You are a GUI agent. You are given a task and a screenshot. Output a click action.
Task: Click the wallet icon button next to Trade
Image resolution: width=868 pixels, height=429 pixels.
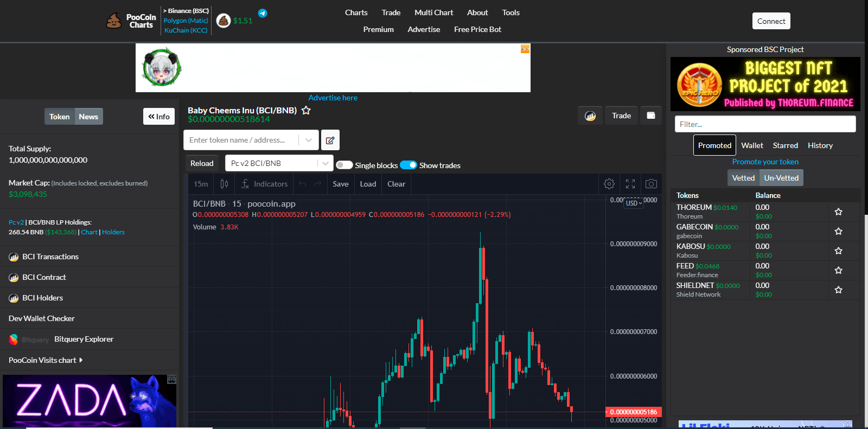point(651,116)
